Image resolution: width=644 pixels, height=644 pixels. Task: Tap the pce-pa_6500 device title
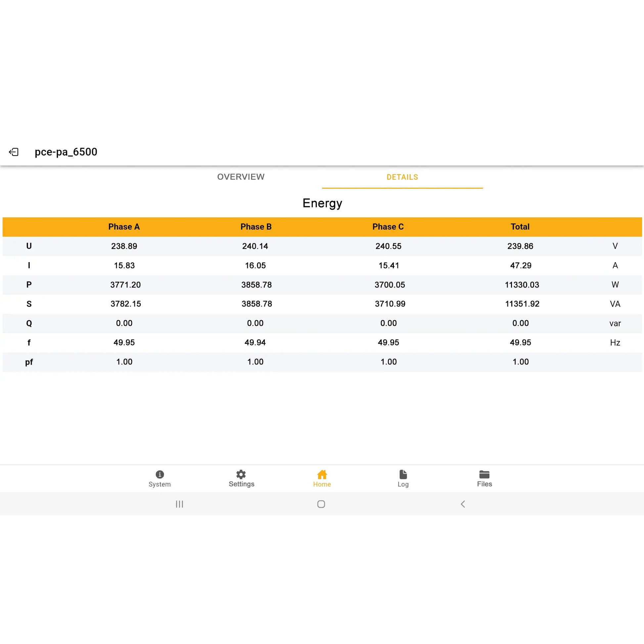[66, 152]
